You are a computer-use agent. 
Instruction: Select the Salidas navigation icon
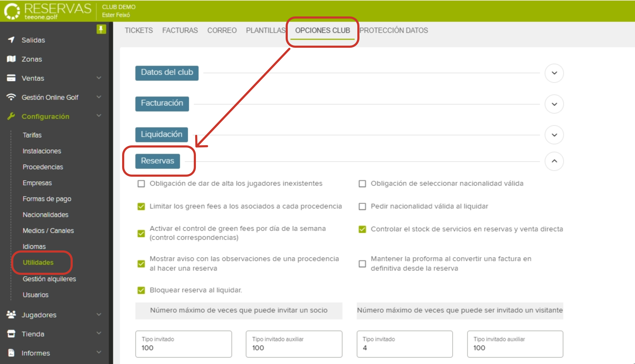pos(11,40)
